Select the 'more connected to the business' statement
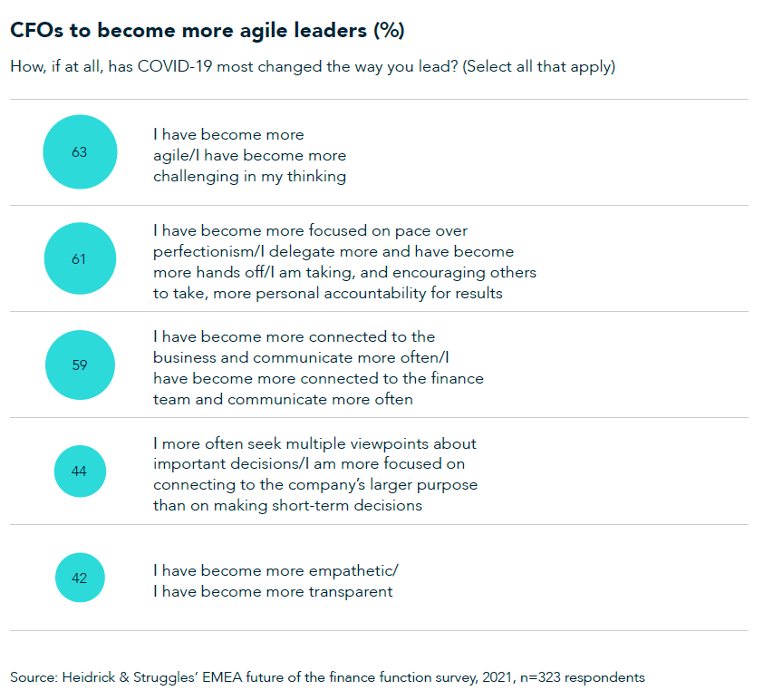 318,368
